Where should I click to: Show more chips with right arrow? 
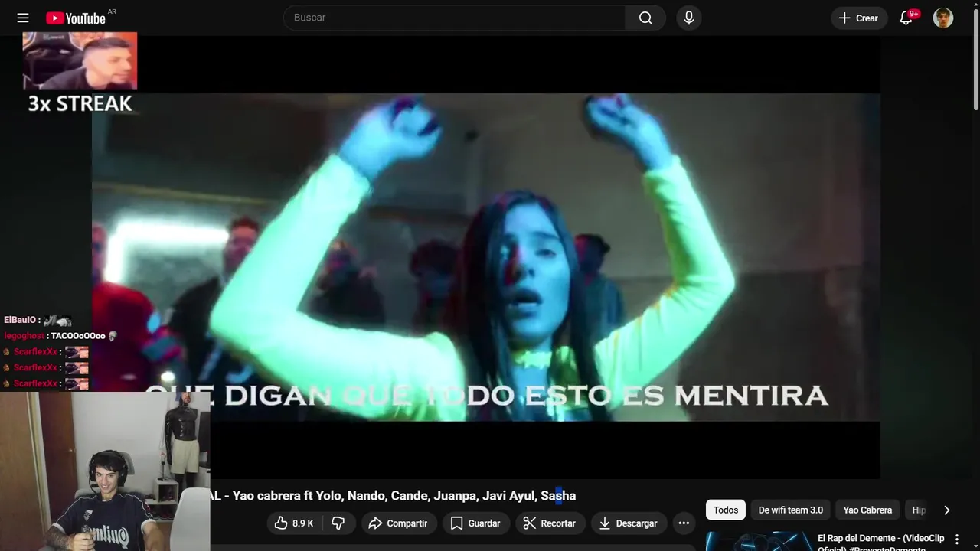[x=946, y=510]
